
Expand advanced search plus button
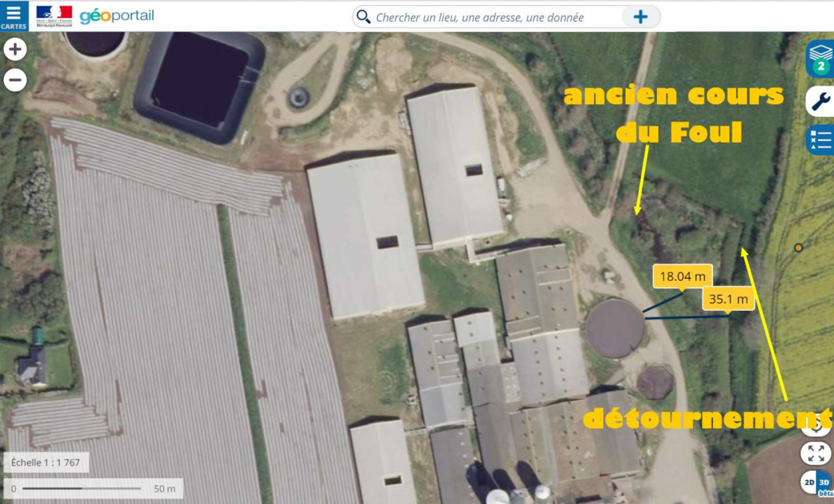[x=641, y=17]
